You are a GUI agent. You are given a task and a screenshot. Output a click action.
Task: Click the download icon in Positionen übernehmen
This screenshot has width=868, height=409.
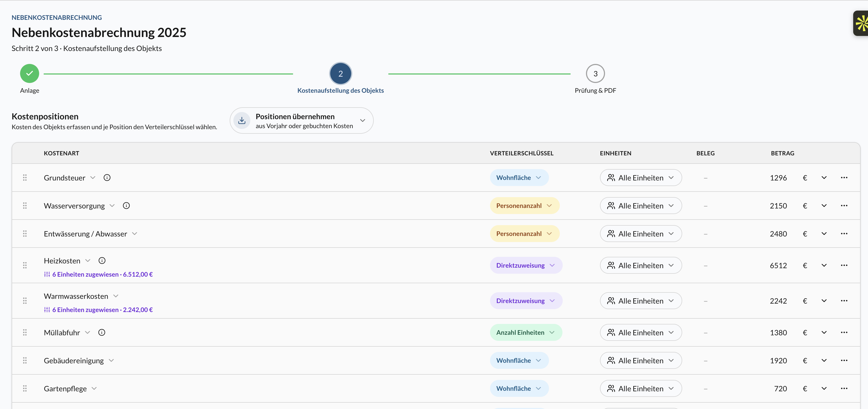coord(242,120)
